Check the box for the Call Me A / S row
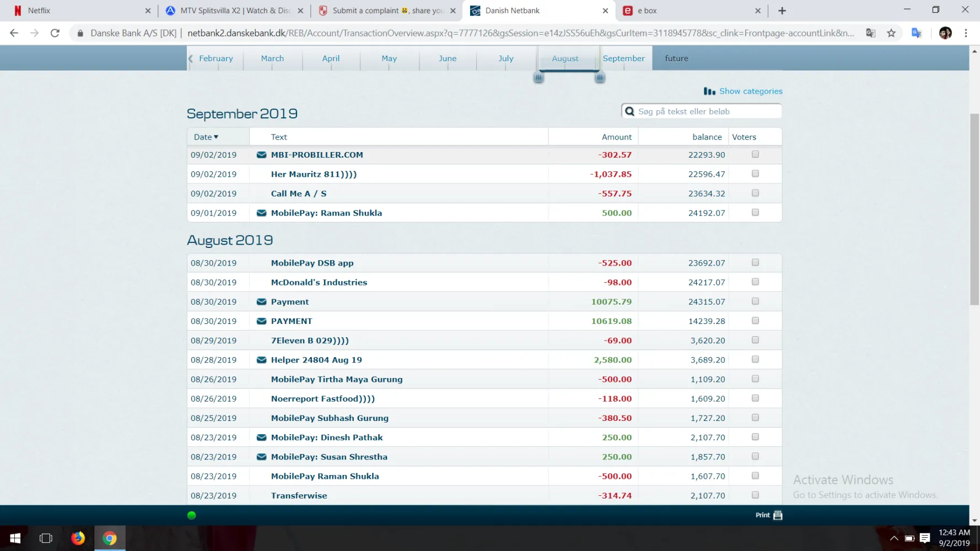This screenshot has height=551, width=980. (755, 193)
